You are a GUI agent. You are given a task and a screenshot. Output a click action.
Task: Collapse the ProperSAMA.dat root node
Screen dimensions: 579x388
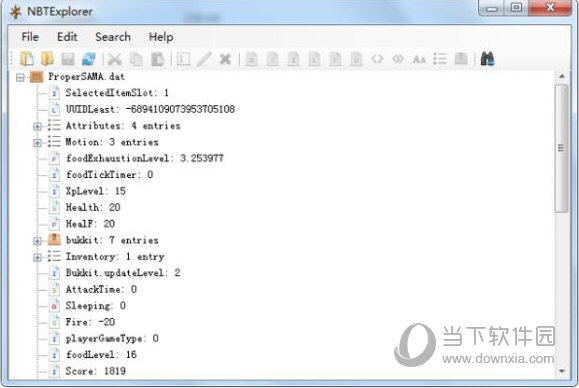pos(20,77)
